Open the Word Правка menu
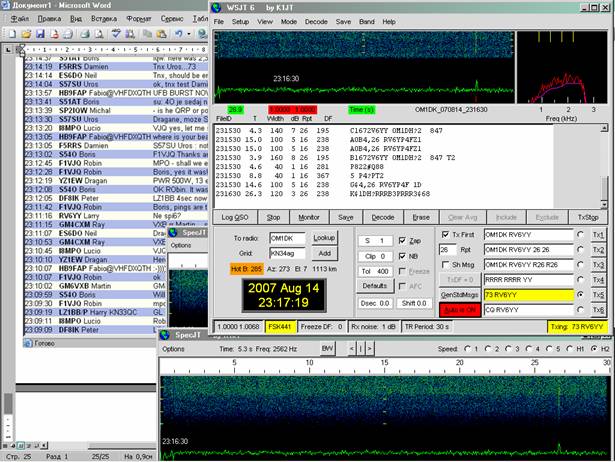615x462 pixels. pos(49,18)
